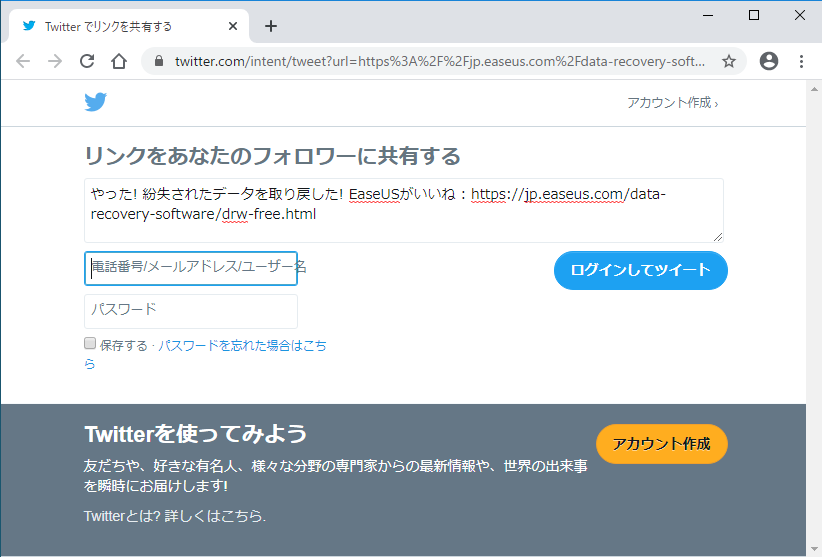The image size is (822, 557).
Task: Click the browser back arrow
Action: pos(23,61)
